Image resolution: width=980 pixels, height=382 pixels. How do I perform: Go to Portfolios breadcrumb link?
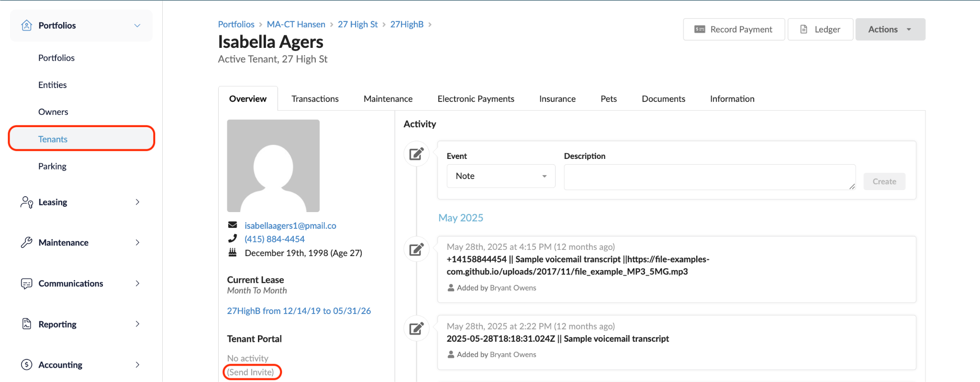point(236,24)
